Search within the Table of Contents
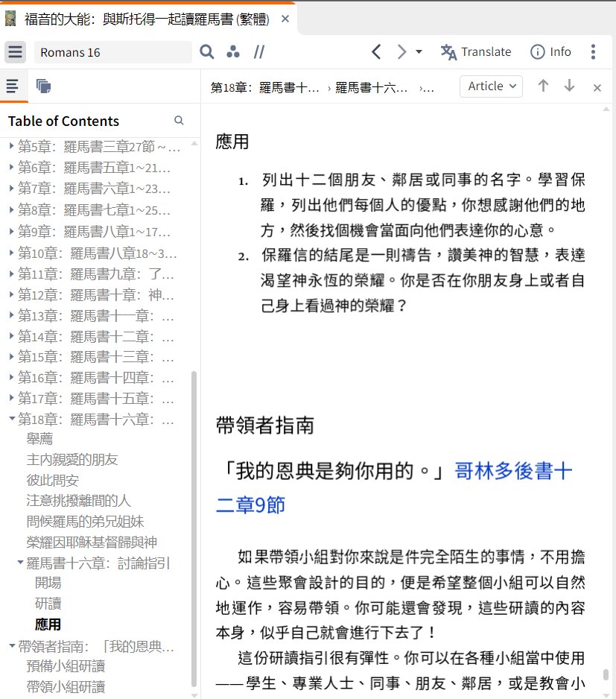 tap(179, 121)
